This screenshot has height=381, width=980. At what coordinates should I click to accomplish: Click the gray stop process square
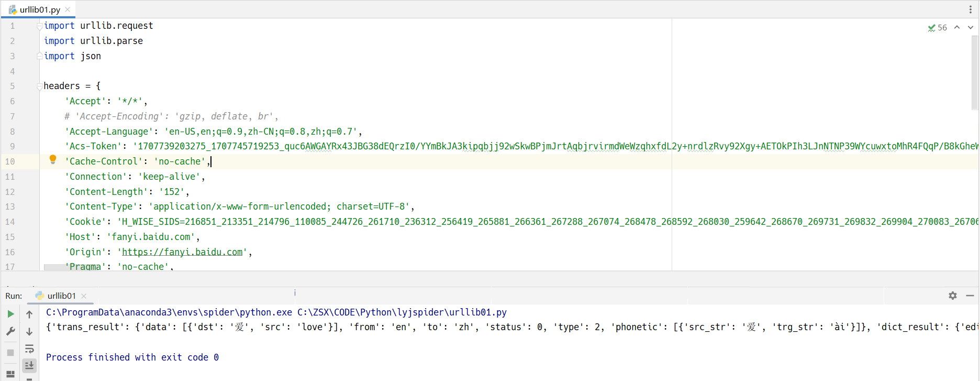[x=10, y=353]
